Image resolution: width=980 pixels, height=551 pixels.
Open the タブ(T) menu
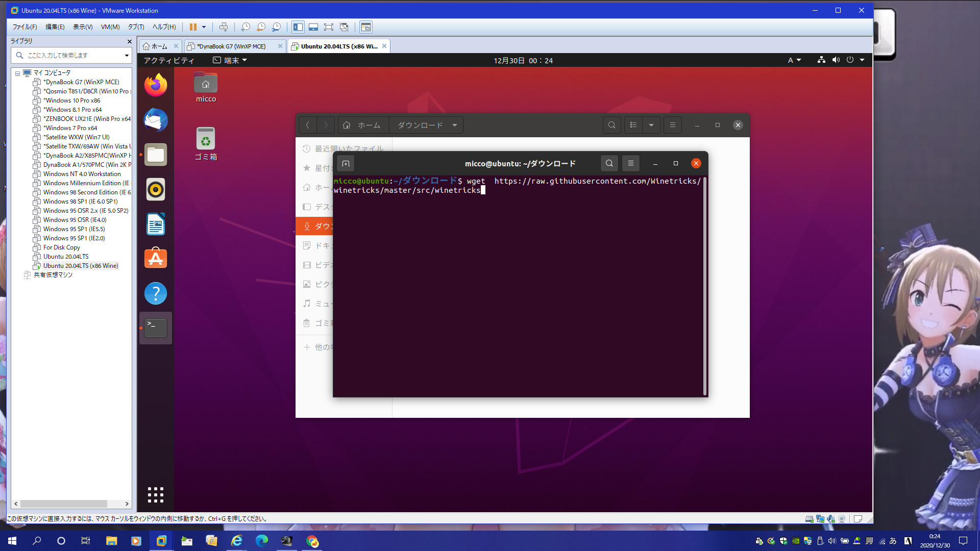click(136, 27)
